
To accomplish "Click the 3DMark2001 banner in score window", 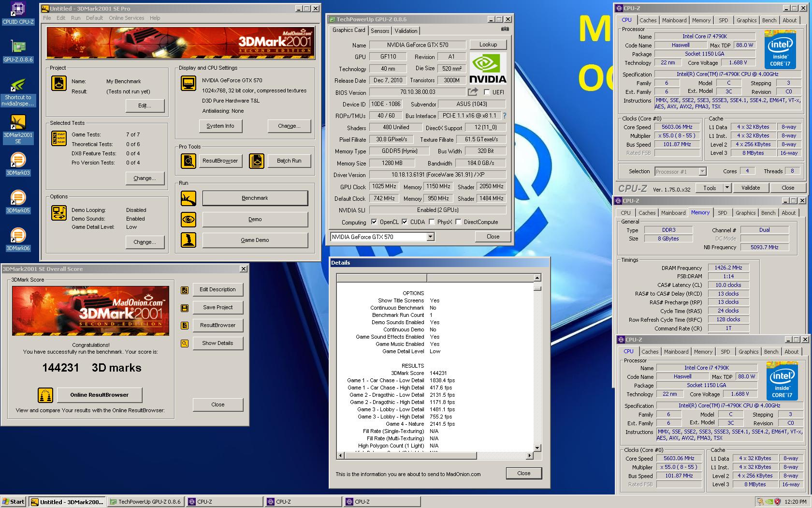I will pyautogui.click(x=90, y=311).
